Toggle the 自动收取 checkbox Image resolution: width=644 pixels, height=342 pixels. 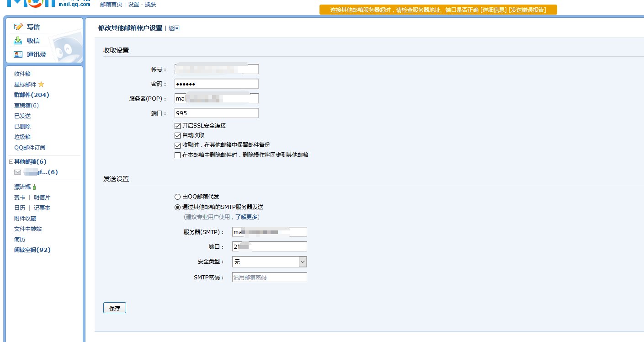pos(177,135)
